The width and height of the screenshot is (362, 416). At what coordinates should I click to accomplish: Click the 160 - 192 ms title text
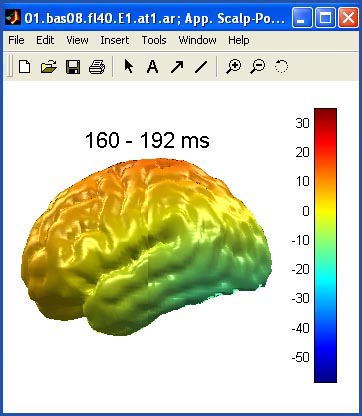(147, 140)
